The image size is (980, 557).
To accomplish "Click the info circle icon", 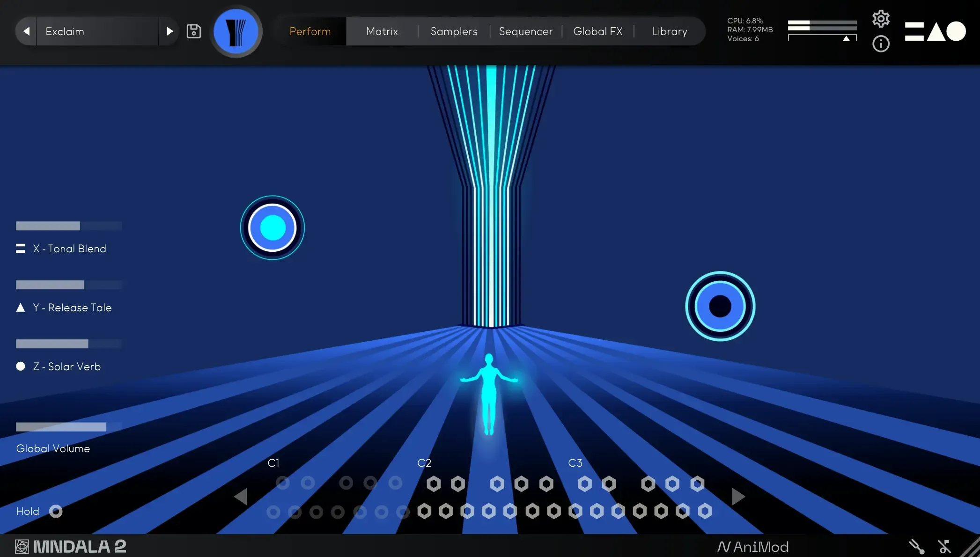I will [881, 44].
